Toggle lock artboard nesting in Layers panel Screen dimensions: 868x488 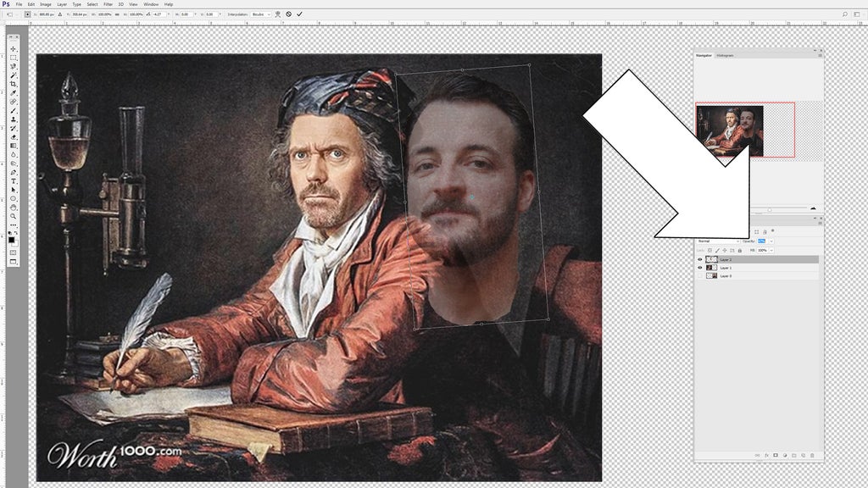tap(732, 251)
